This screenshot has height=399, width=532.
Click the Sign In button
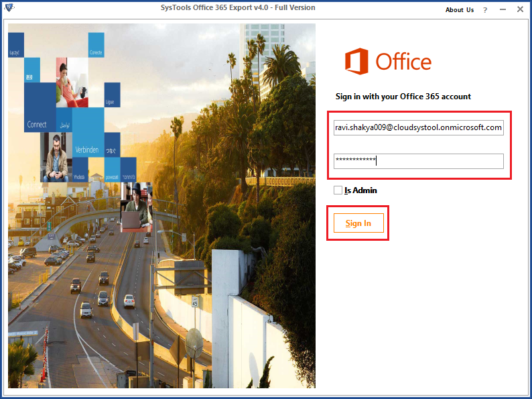pyautogui.click(x=358, y=223)
